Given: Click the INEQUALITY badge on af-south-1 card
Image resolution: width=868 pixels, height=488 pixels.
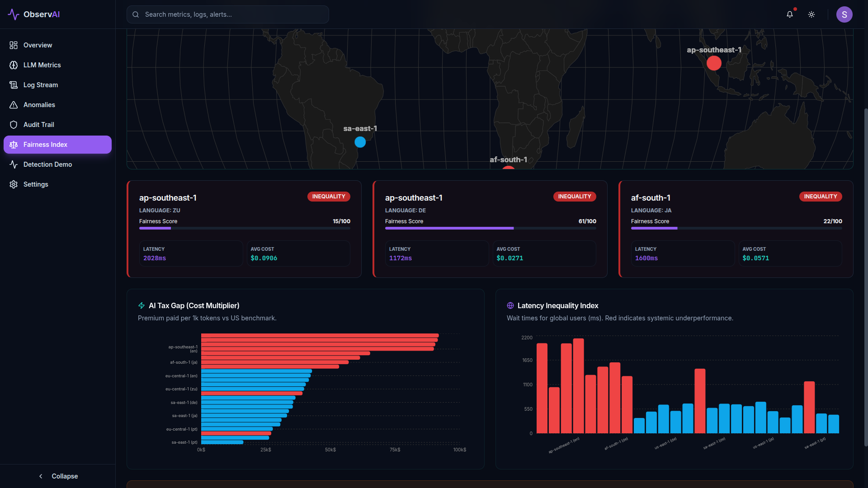Looking at the screenshot, I should (820, 197).
